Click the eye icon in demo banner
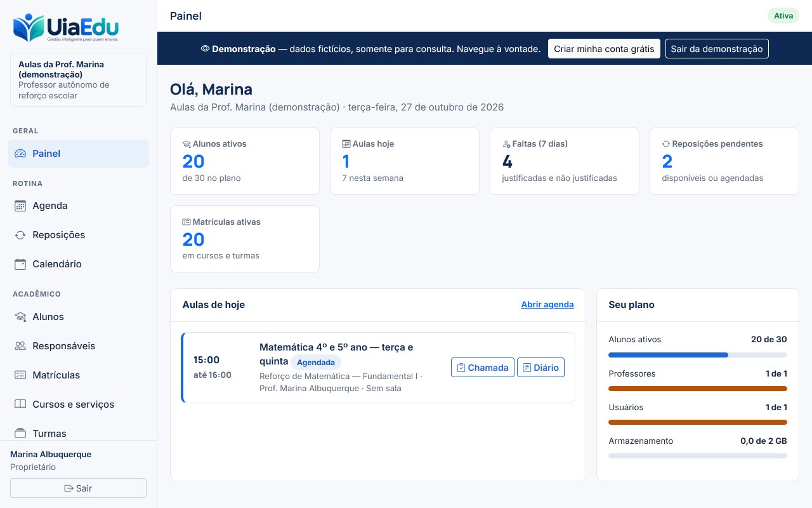 [205, 49]
